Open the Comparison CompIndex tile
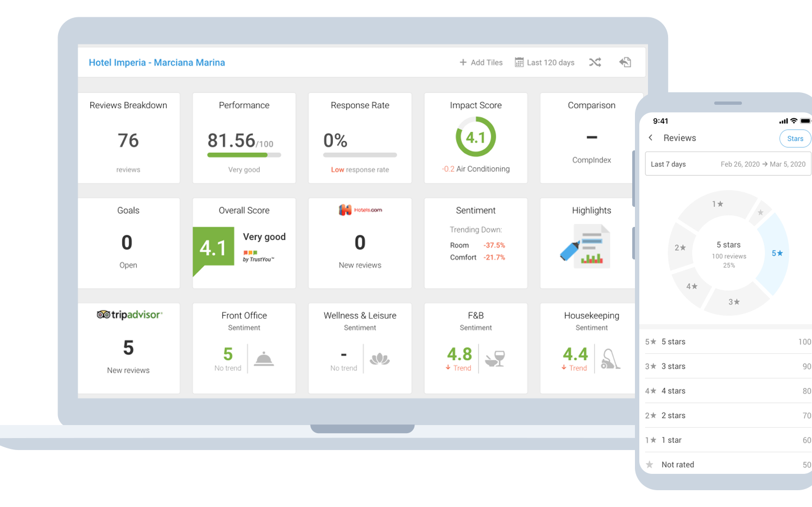Screen dimensions: 812x507 point(591,138)
